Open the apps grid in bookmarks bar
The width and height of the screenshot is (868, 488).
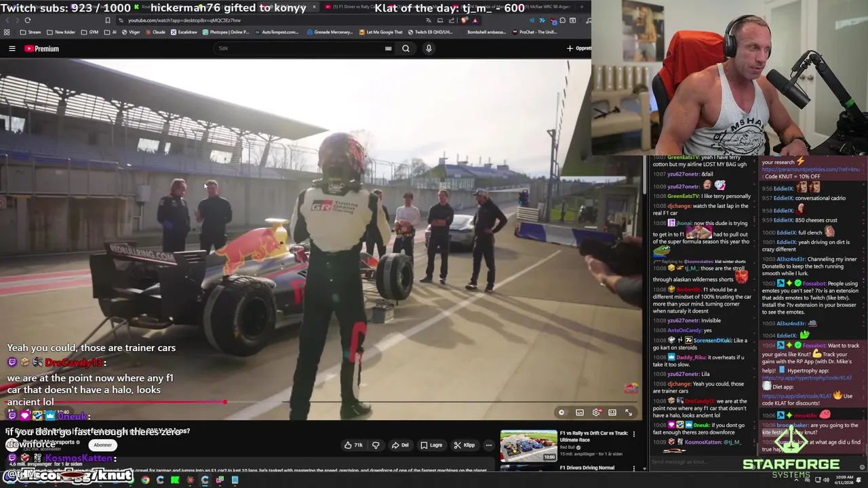7,32
